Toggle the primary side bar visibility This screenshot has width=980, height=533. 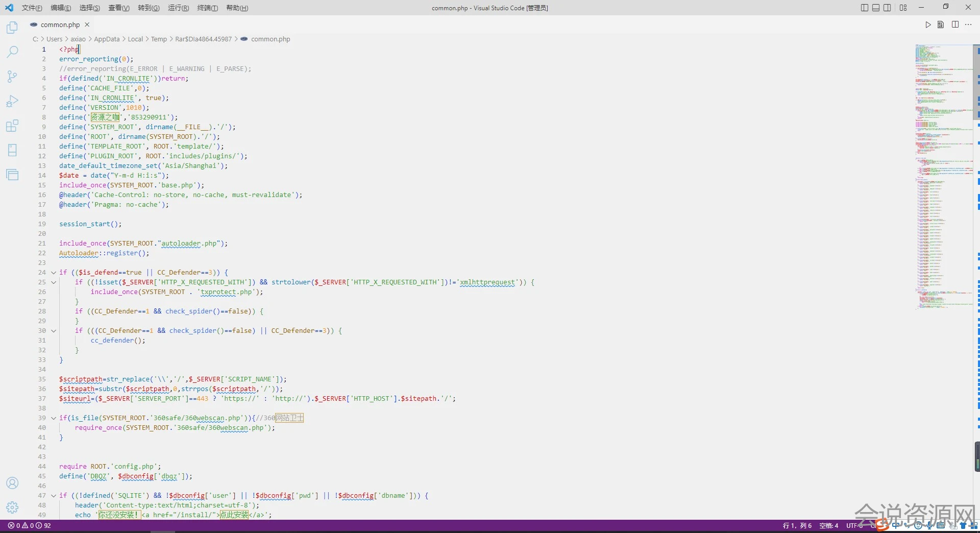point(864,8)
